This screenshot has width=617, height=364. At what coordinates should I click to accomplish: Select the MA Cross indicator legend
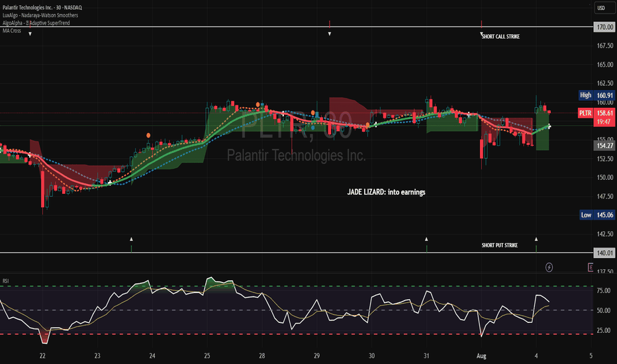click(x=12, y=30)
